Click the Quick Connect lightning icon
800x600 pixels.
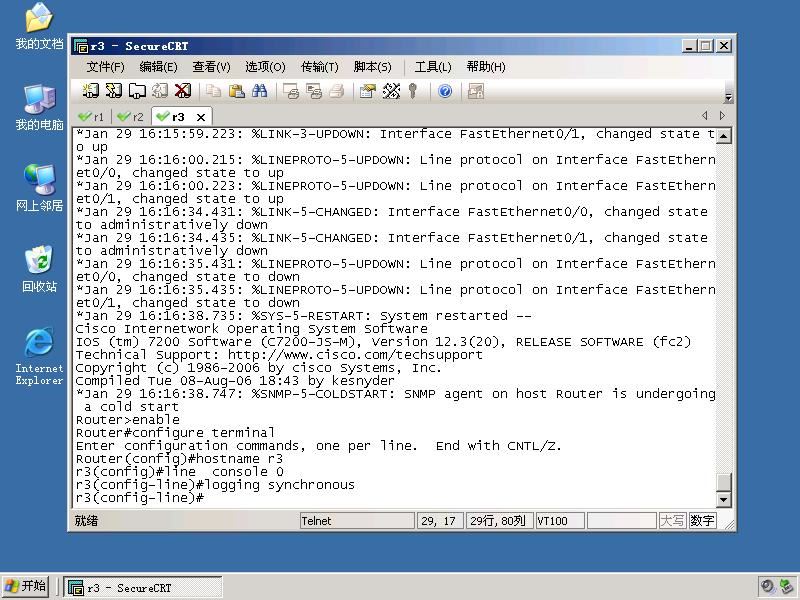(114, 91)
